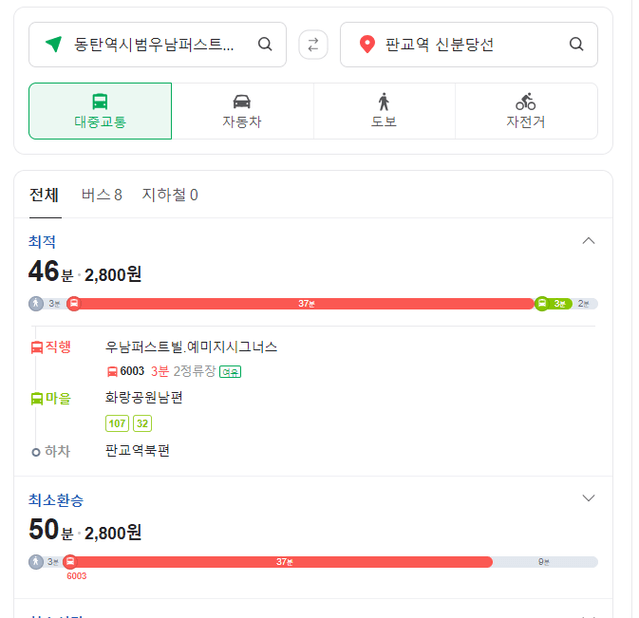Open the 전체 results tab

point(44,195)
